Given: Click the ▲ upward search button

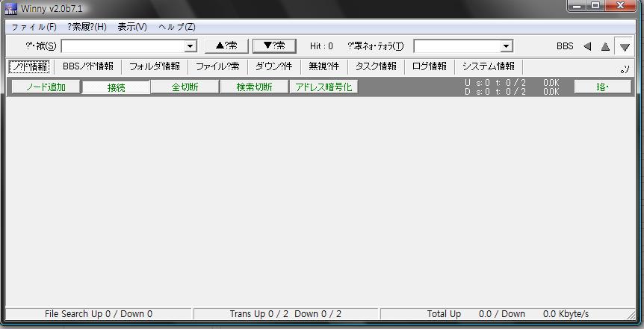Looking at the screenshot, I should (226, 46).
